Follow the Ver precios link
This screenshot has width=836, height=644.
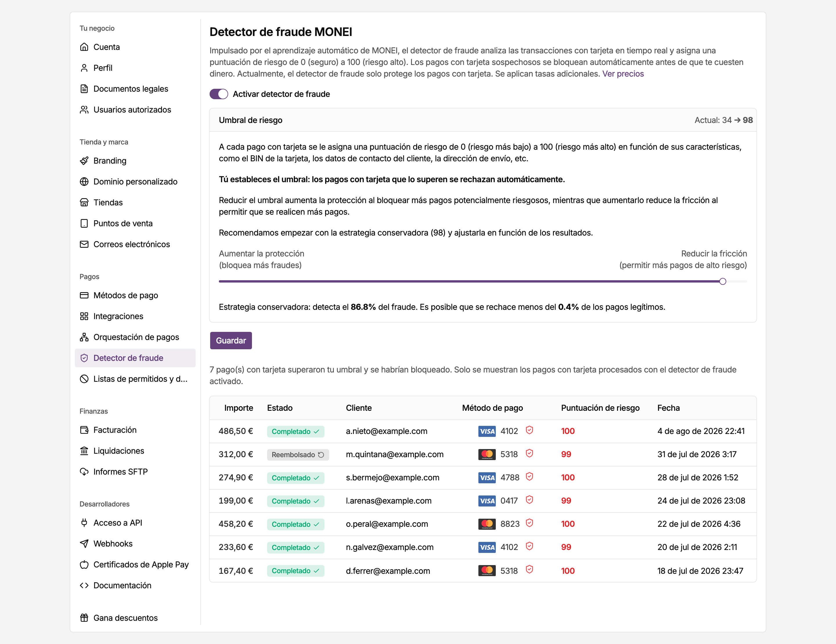click(623, 74)
